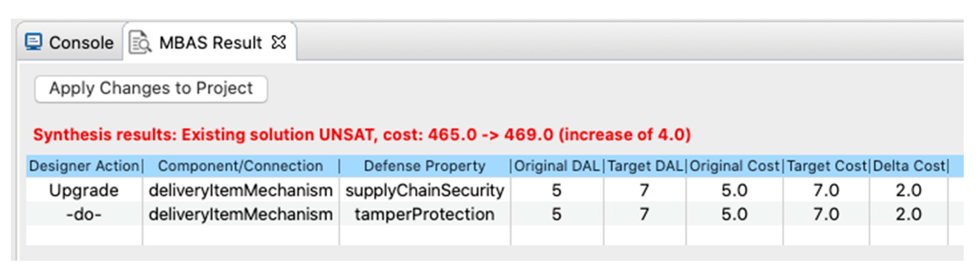
Task: Click the Designer Action column header
Action: (84, 166)
